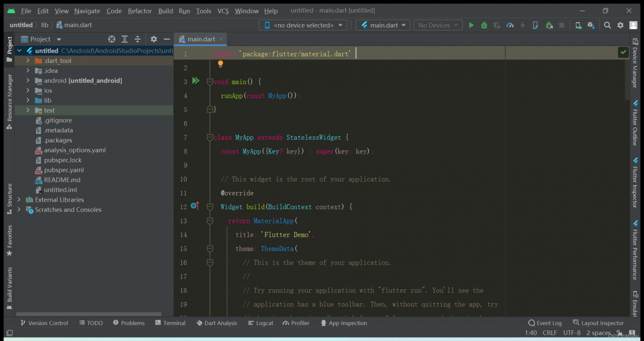644x341 pixels.
Task: Click the UTF-8 encoding in status bar
Action: pyautogui.click(x=572, y=332)
